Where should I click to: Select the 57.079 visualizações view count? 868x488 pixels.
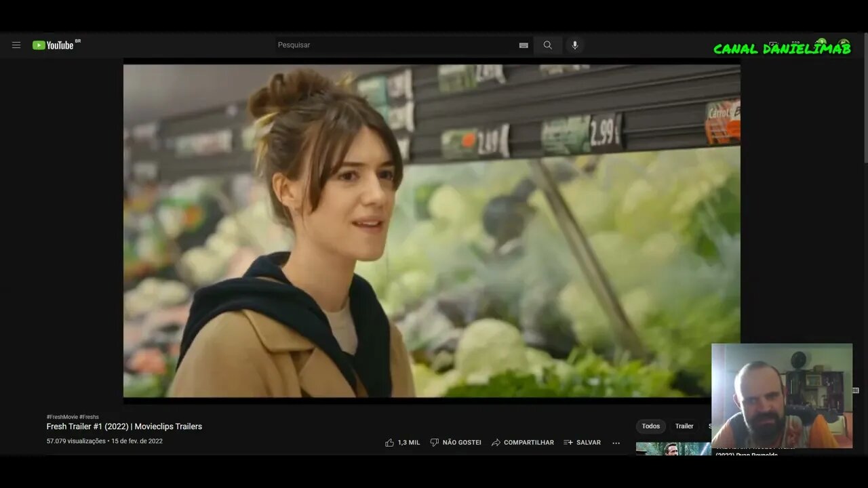coord(76,441)
